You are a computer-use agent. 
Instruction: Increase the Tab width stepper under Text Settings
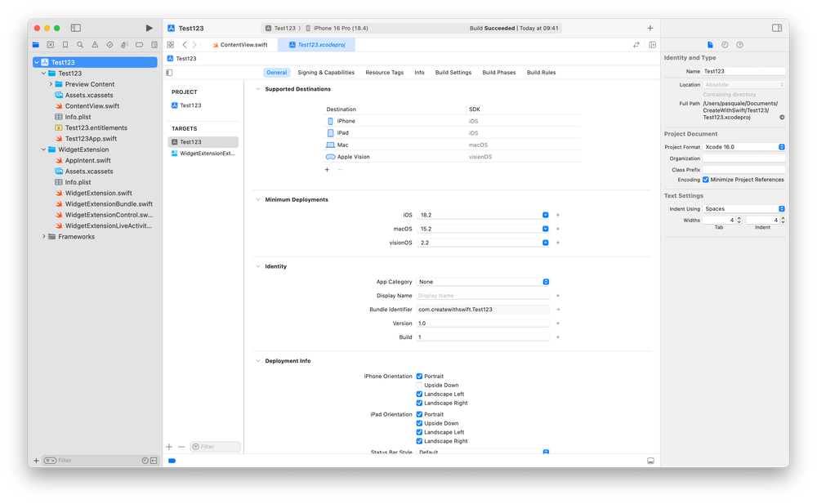pyautogui.click(x=738, y=216)
